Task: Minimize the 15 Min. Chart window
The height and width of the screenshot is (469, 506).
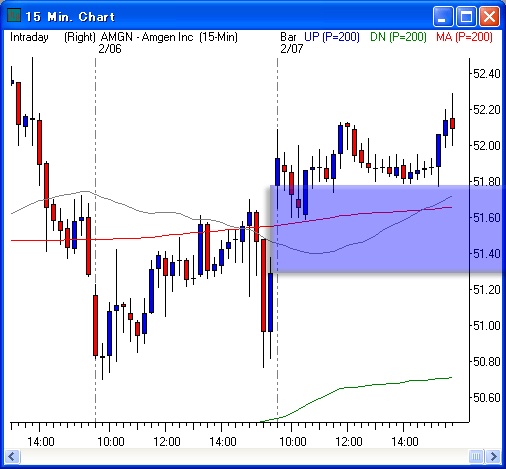Action: [x=443, y=16]
